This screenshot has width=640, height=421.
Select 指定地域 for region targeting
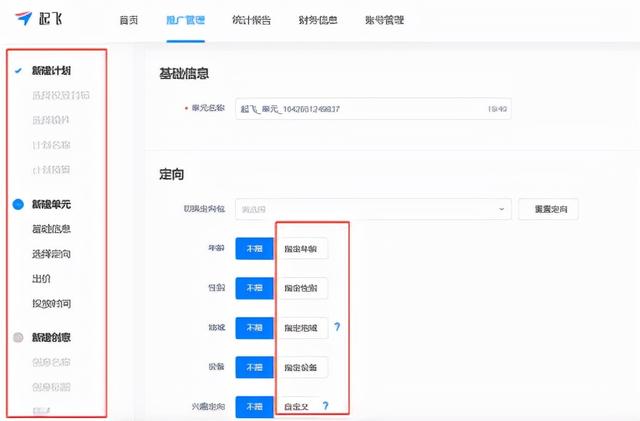pyautogui.click(x=300, y=328)
